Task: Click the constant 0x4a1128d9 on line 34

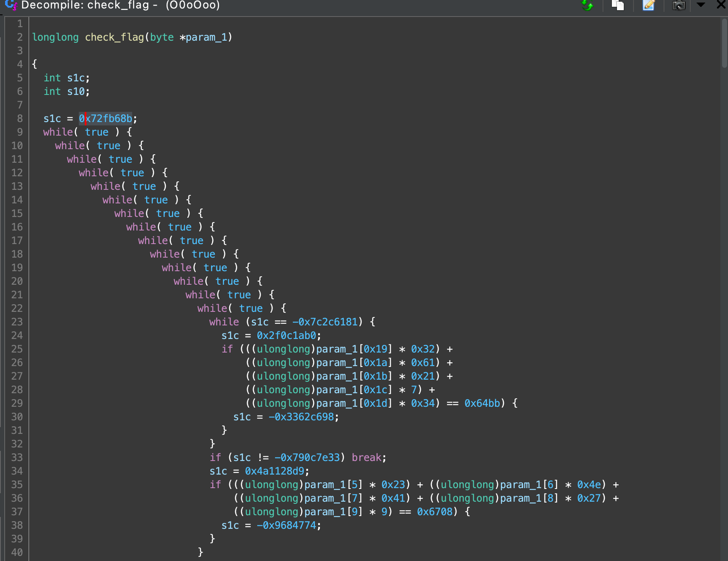Action: pos(275,471)
